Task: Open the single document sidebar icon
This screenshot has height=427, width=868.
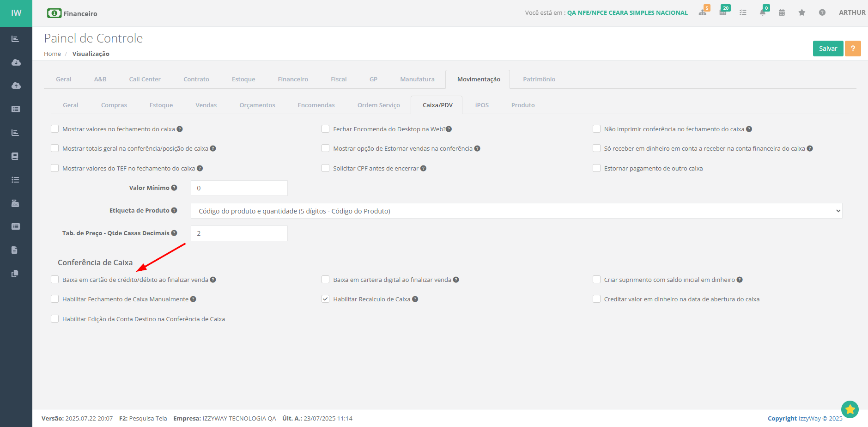Action: coord(15,250)
